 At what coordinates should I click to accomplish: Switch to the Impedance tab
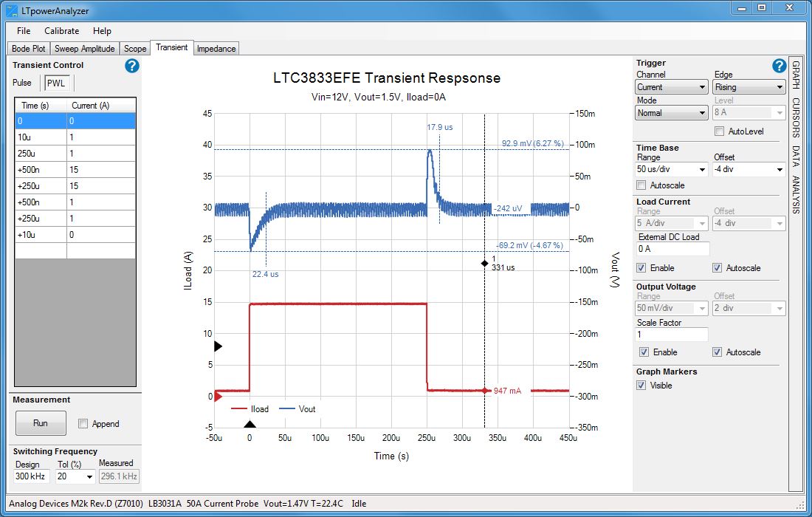(x=216, y=48)
